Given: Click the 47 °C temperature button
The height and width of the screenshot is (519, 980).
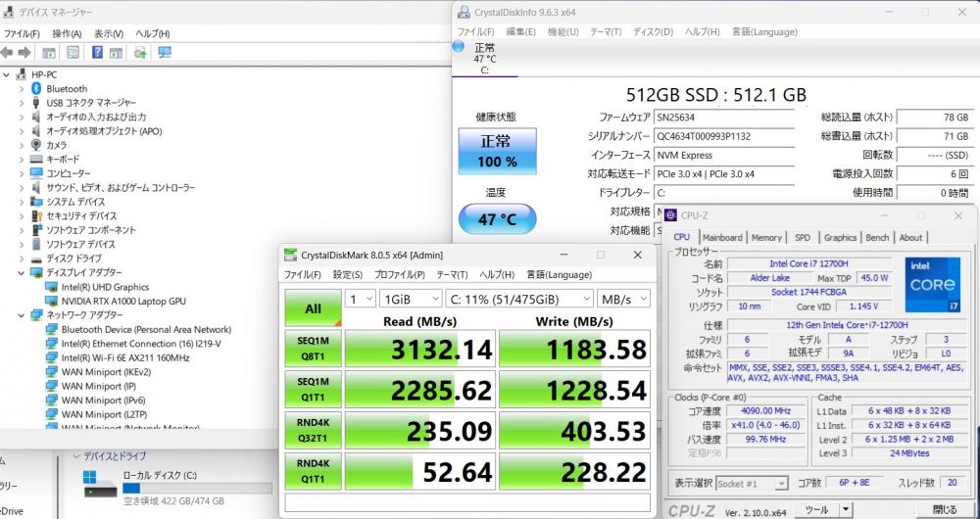Looking at the screenshot, I should tap(498, 219).
